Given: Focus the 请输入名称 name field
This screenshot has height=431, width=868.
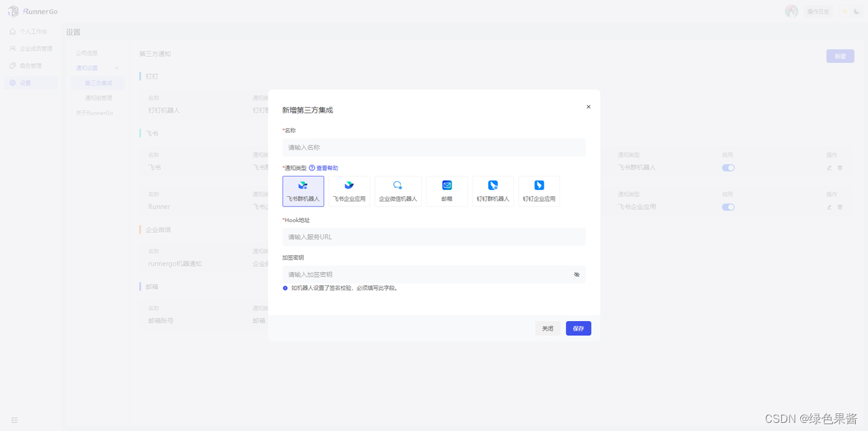Looking at the screenshot, I should click(434, 147).
